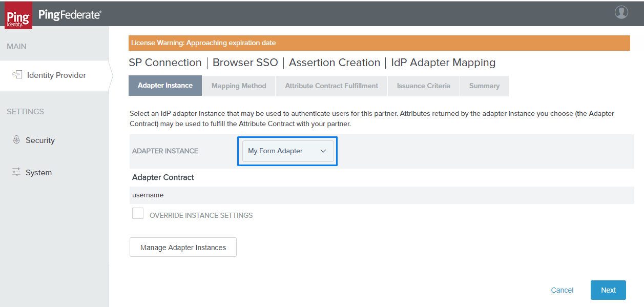View the Summary tab

[484, 86]
